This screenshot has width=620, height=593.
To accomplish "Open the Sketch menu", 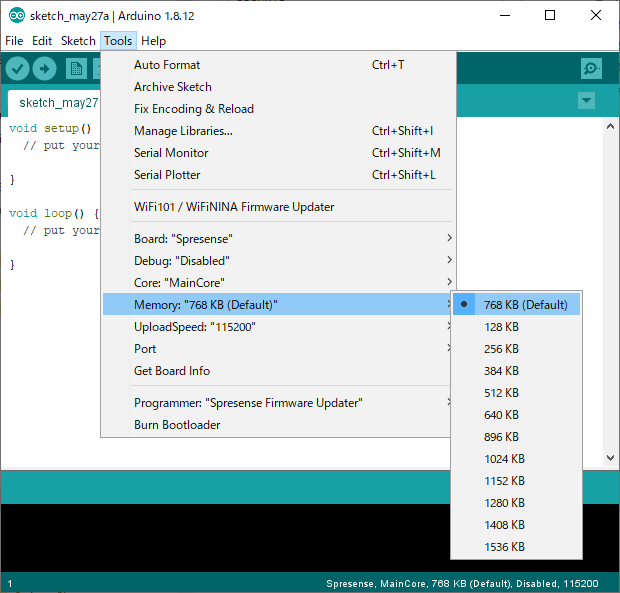I will point(78,41).
